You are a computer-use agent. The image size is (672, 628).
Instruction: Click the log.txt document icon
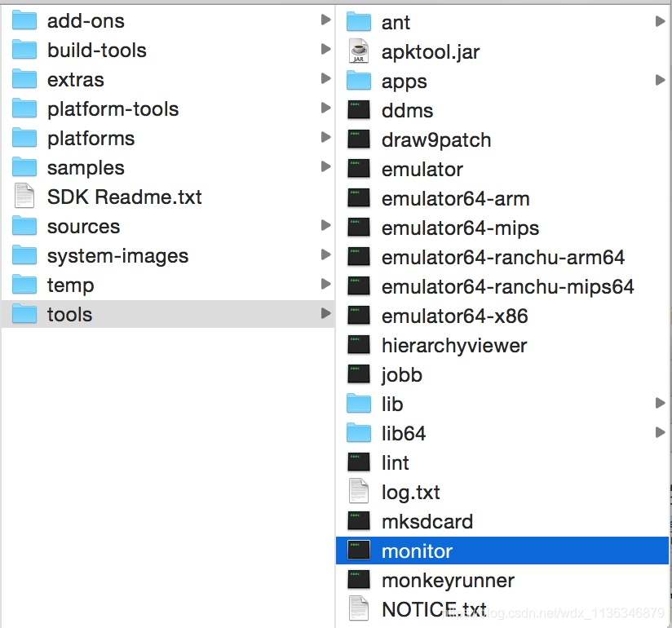point(359,491)
